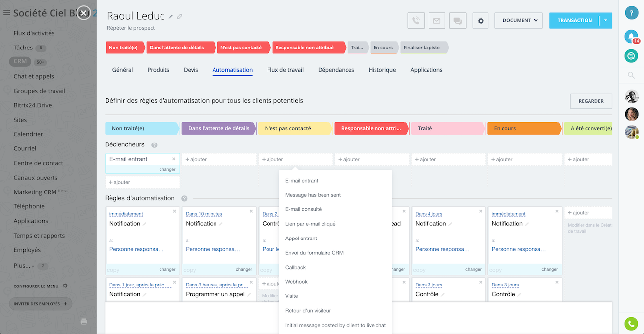Click the printer icon at sidebar bottom
Viewport: 644px width, 334px height.
click(84, 321)
